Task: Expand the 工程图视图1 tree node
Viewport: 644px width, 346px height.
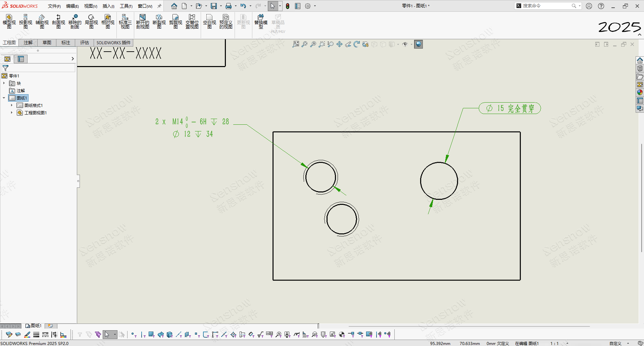Action: coord(12,113)
